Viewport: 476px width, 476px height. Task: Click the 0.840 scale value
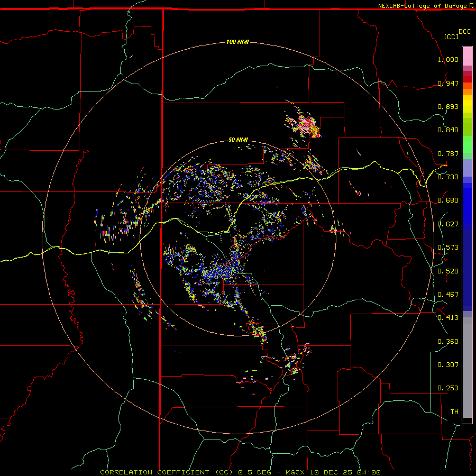click(448, 130)
